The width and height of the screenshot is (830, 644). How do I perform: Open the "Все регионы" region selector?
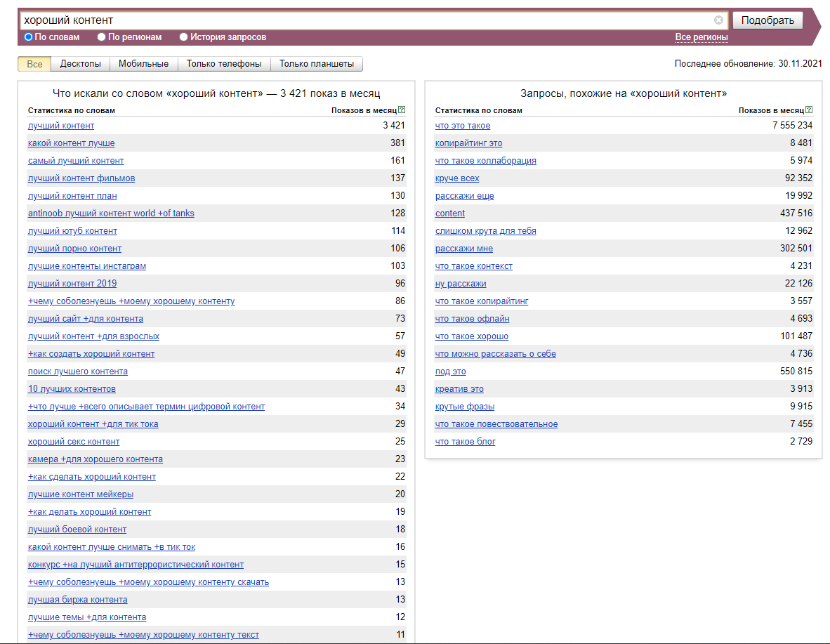point(701,37)
